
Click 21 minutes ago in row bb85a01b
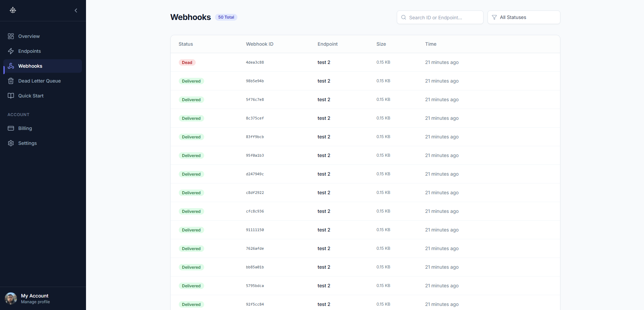[x=442, y=267]
